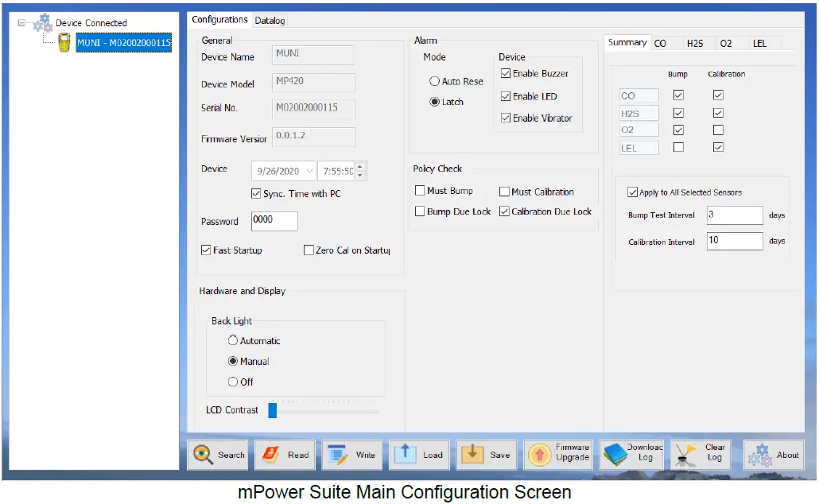The height and width of the screenshot is (504, 819).
Task: Click the yellow MUNI detector icon
Action: click(64, 42)
